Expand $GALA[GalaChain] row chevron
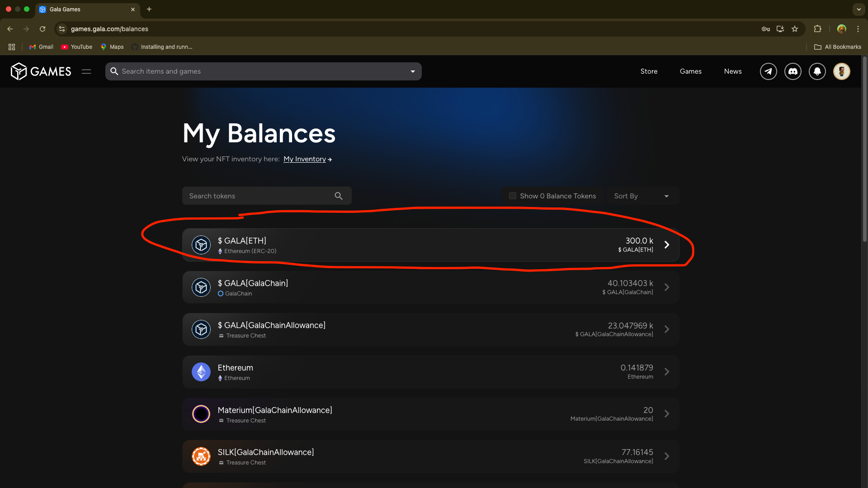The width and height of the screenshot is (868, 488). click(667, 287)
